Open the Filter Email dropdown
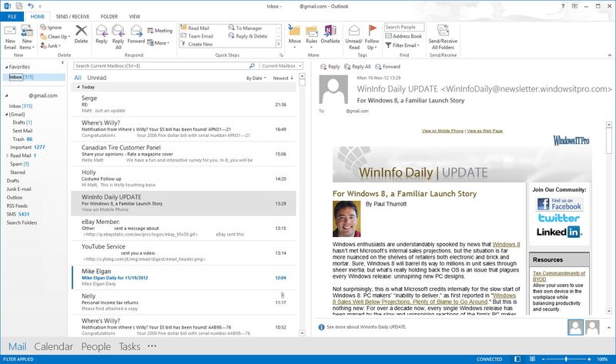 (404, 45)
